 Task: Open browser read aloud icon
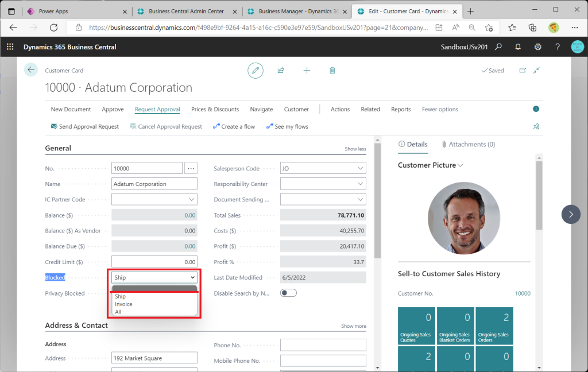coord(455,28)
